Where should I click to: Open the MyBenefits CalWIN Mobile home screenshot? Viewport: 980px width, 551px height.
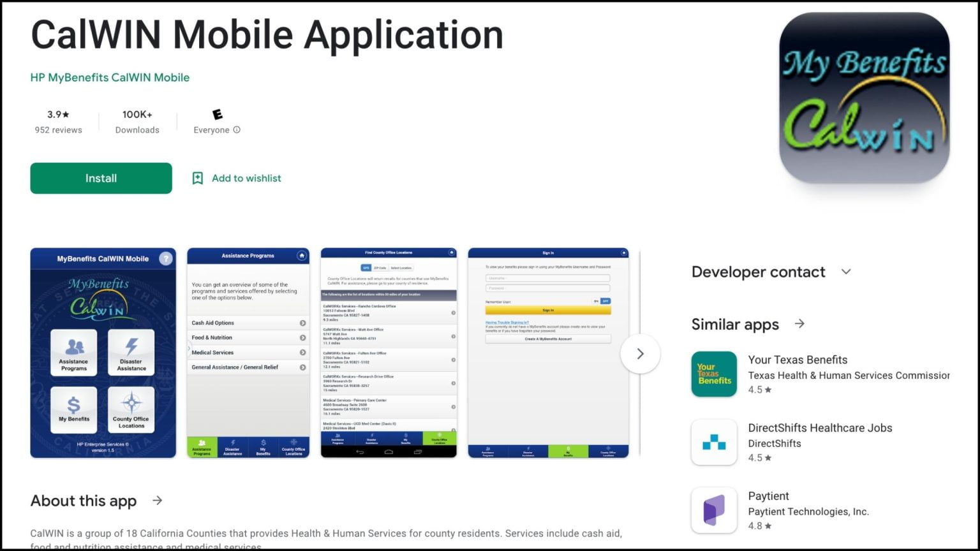click(x=103, y=353)
